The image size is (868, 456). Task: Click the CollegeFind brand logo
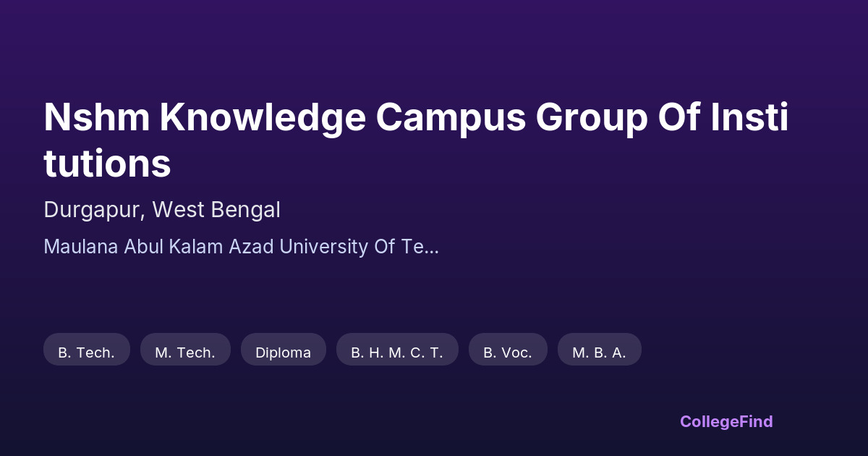(x=726, y=421)
